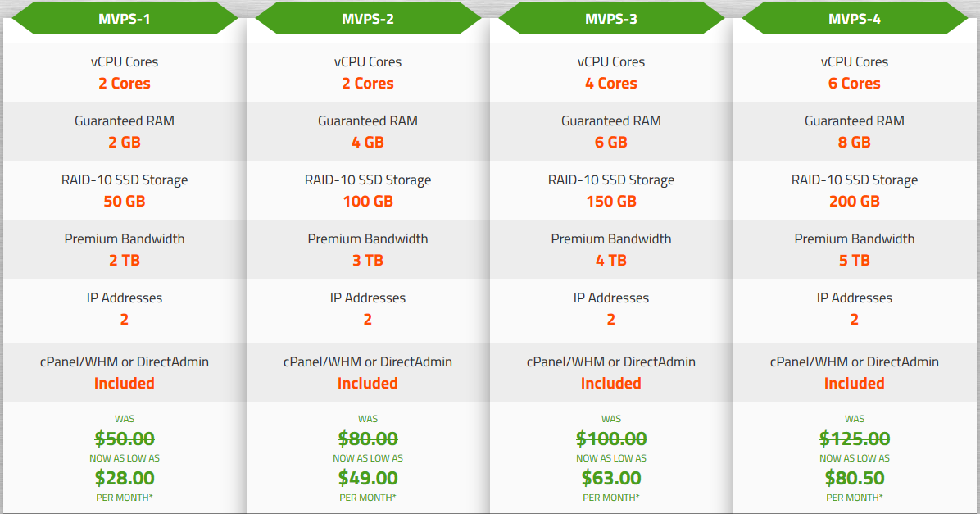Select the MVPS-1 plan header
Screen dimensions: 980x514
tap(125, 19)
